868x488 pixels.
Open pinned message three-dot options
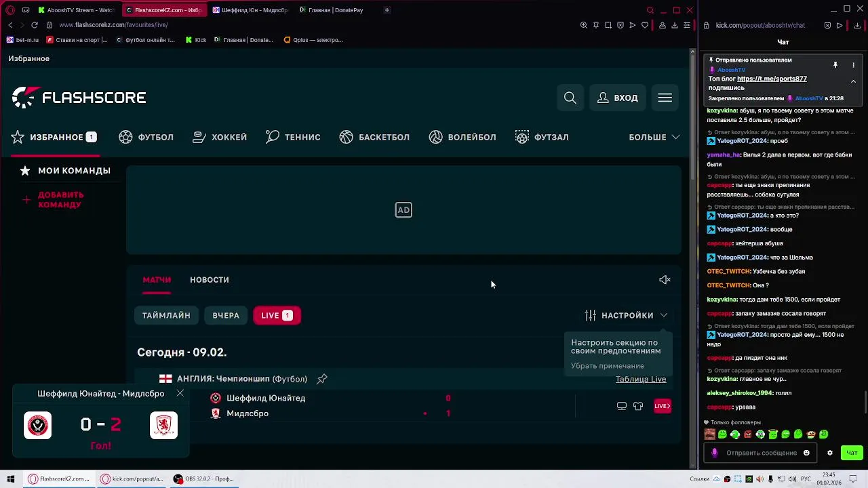tap(854, 65)
